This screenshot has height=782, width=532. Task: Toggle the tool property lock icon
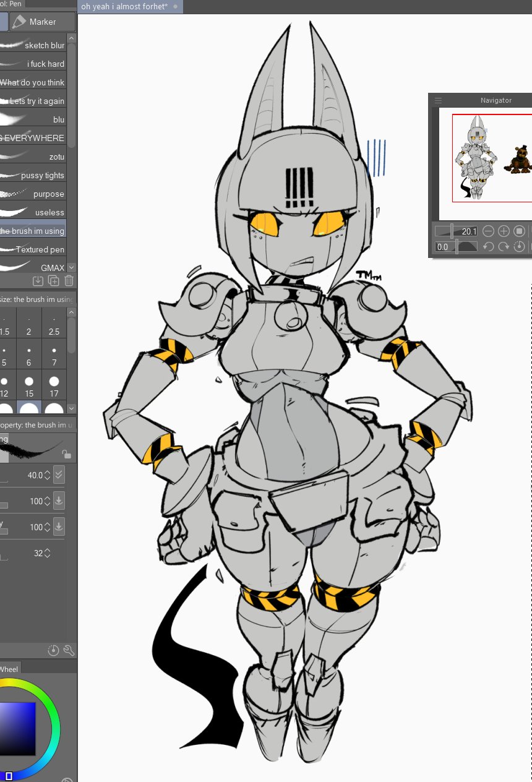coord(66,453)
